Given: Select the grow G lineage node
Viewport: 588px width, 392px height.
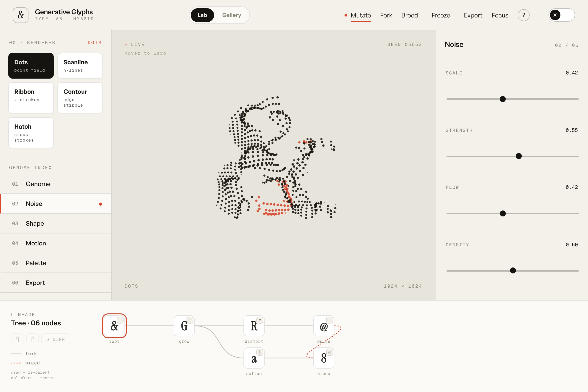Looking at the screenshot, I should 184,326.
